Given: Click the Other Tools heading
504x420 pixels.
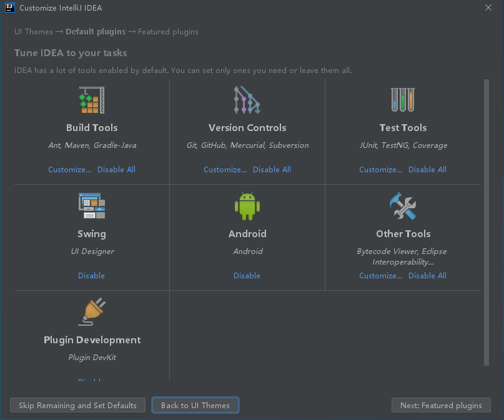Looking at the screenshot, I should (x=403, y=234).
